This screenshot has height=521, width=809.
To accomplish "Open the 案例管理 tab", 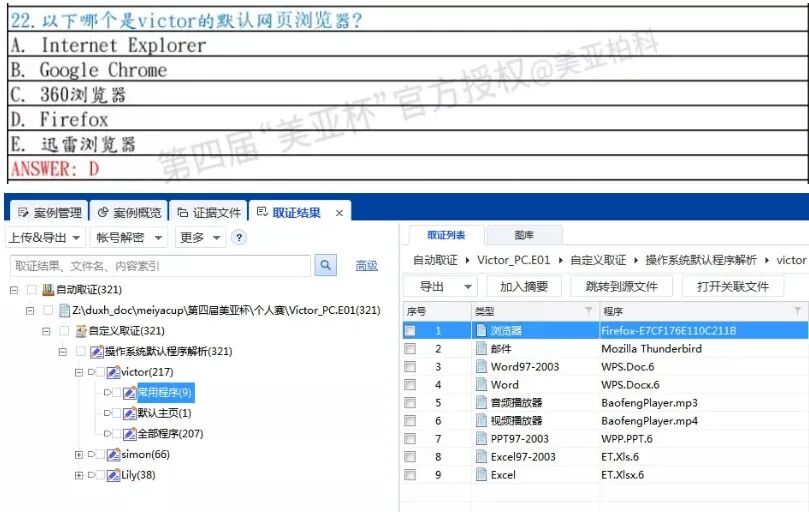I will pyautogui.click(x=50, y=212).
